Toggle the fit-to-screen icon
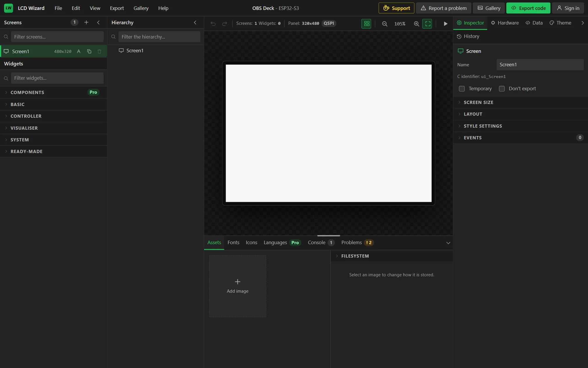The height and width of the screenshot is (368, 588). (428, 24)
